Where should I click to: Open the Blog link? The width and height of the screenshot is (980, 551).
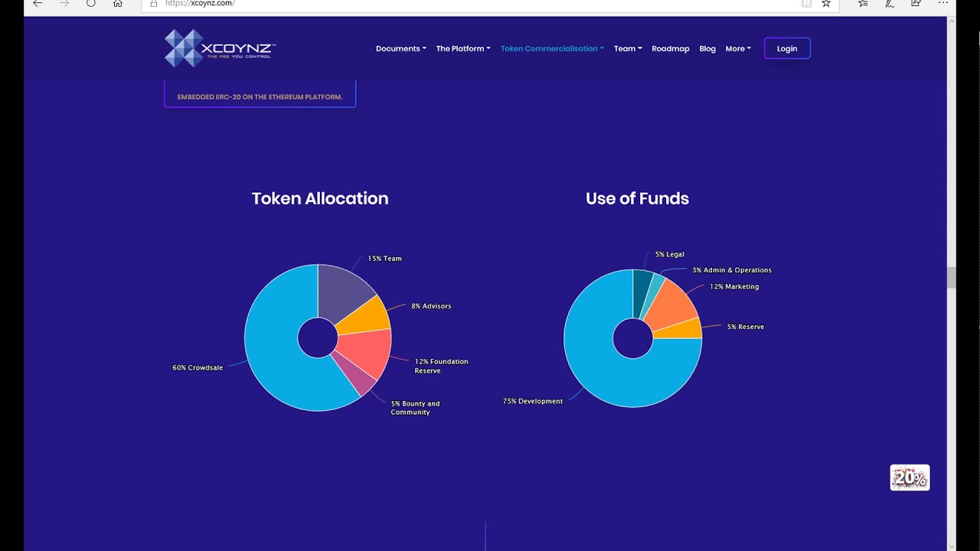[x=707, y=48]
